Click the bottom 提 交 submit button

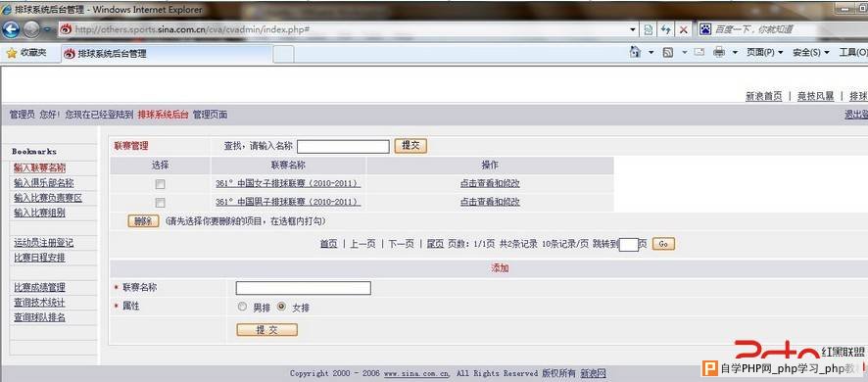(266, 330)
